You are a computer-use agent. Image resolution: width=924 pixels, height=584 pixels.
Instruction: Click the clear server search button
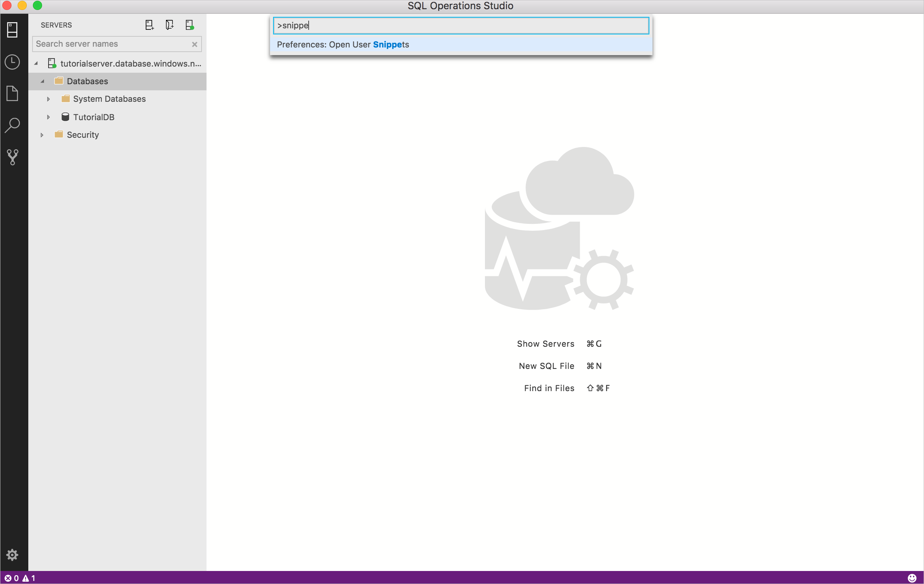[x=195, y=44]
